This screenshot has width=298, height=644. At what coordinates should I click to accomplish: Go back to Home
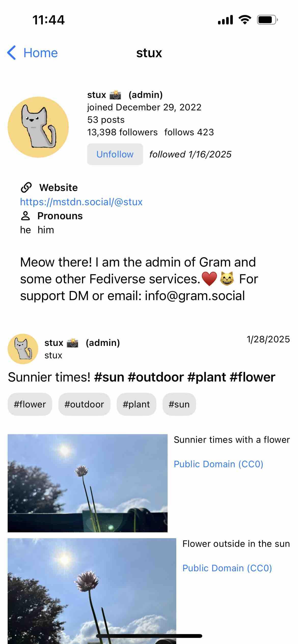click(x=40, y=53)
